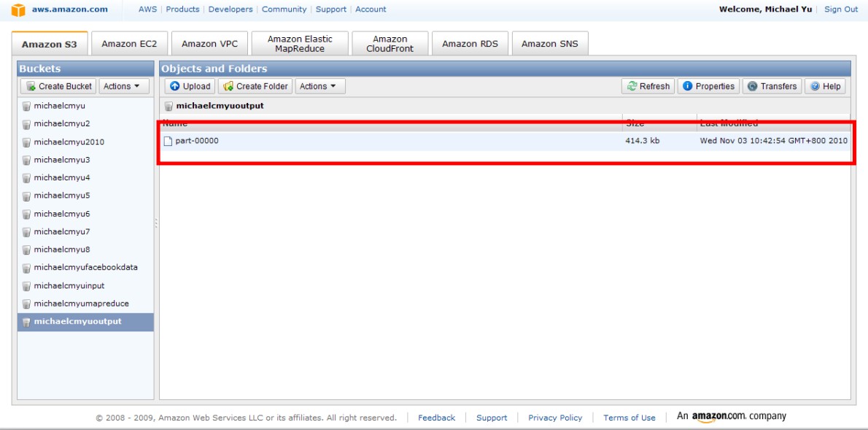Go to the Amazon CloudFront tab

click(x=390, y=44)
